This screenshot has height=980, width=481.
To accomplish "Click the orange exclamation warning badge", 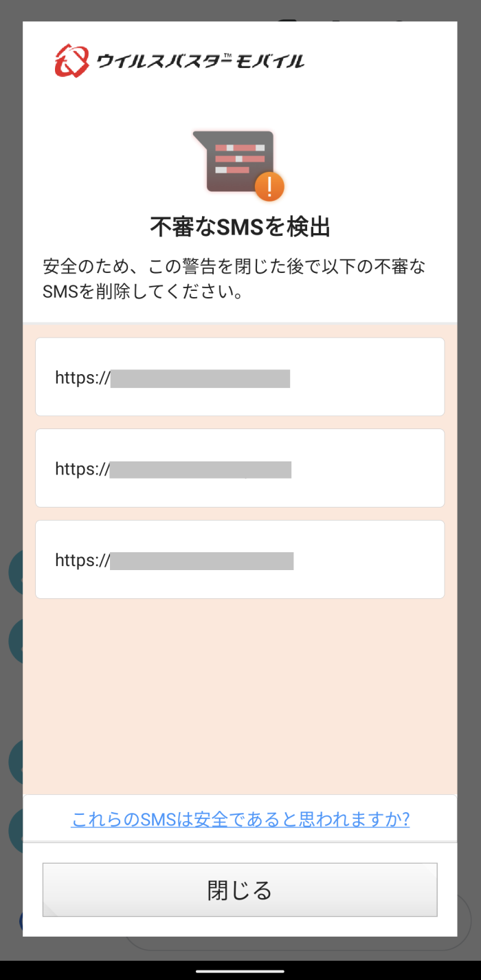I will coord(269,186).
